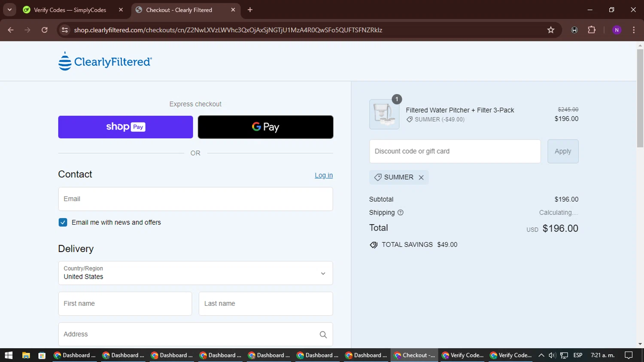Open the clock showing 7:21 a. m.
Image resolution: width=644 pixels, height=362 pixels.
[x=603, y=355]
